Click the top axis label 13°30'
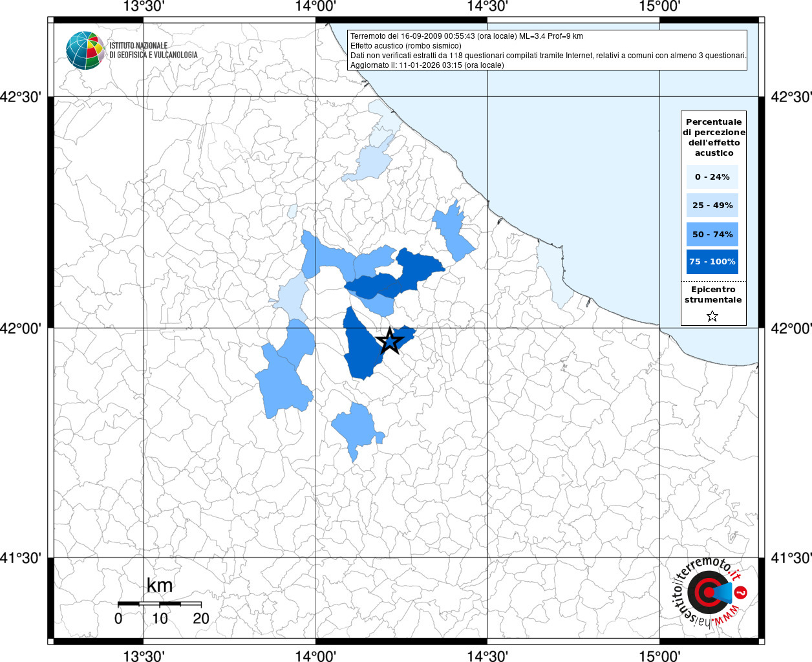 coord(142,6)
